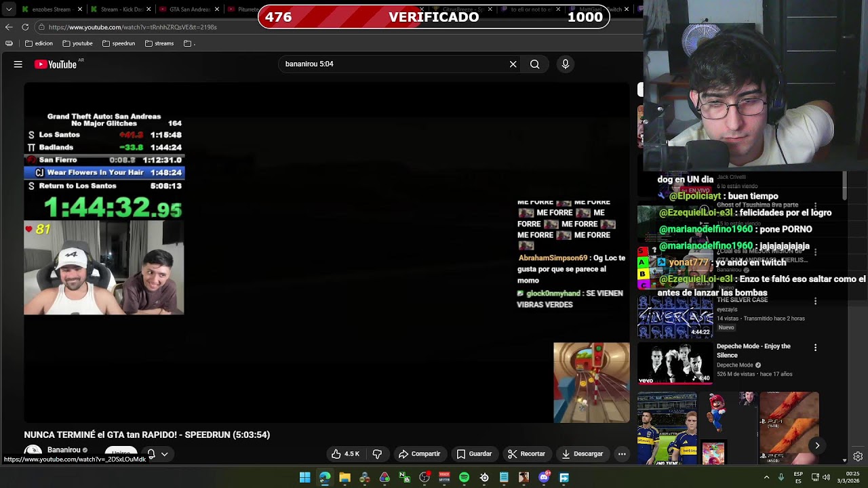This screenshot has height=488, width=868.
Task: Open the settings gear at bottom right
Action: (858, 456)
